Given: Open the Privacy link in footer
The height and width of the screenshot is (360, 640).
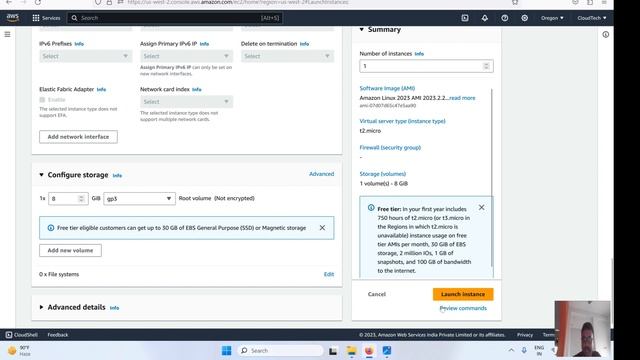Looking at the screenshot, I should tap(525, 335).
